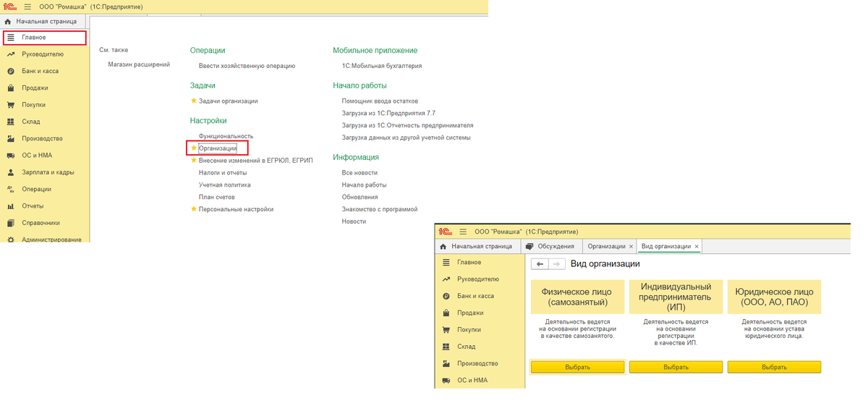Open hamburger menu in the Вид организации window
The height and width of the screenshot is (403, 868).
[x=463, y=232]
